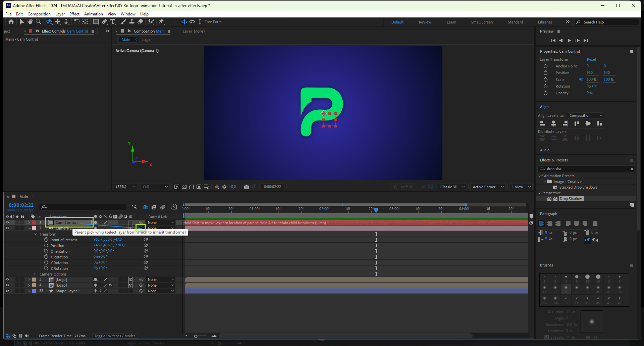644x346 pixels.
Task: Select the Rectangle shape tool
Action: (x=96, y=22)
